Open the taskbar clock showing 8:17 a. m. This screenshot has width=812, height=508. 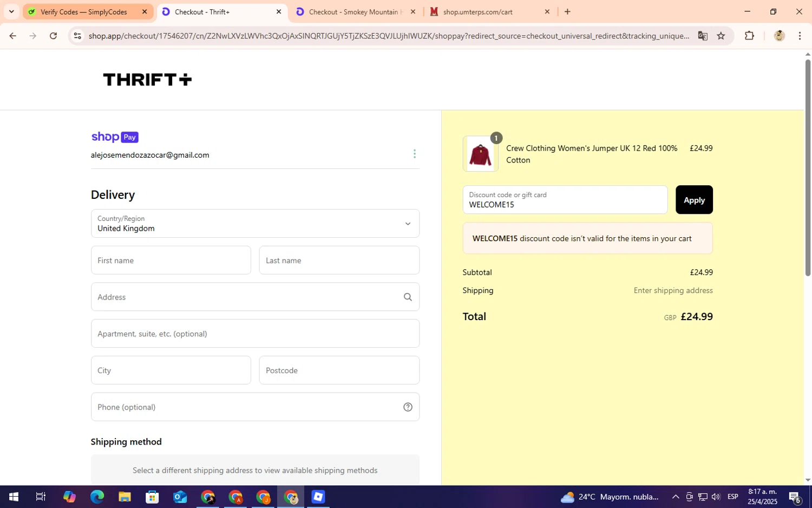click(762, 497)
